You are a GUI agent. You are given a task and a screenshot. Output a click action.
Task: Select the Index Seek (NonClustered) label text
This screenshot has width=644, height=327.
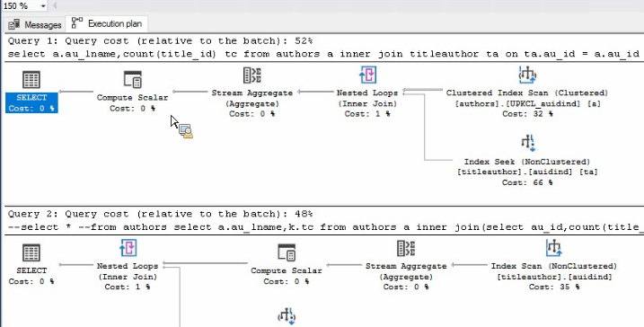coord(527,162)
